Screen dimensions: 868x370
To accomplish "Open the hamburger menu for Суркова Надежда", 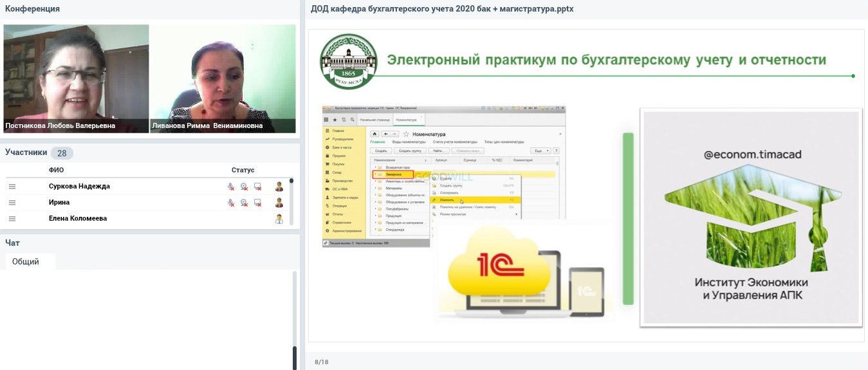I will click(x=12, y=187).
